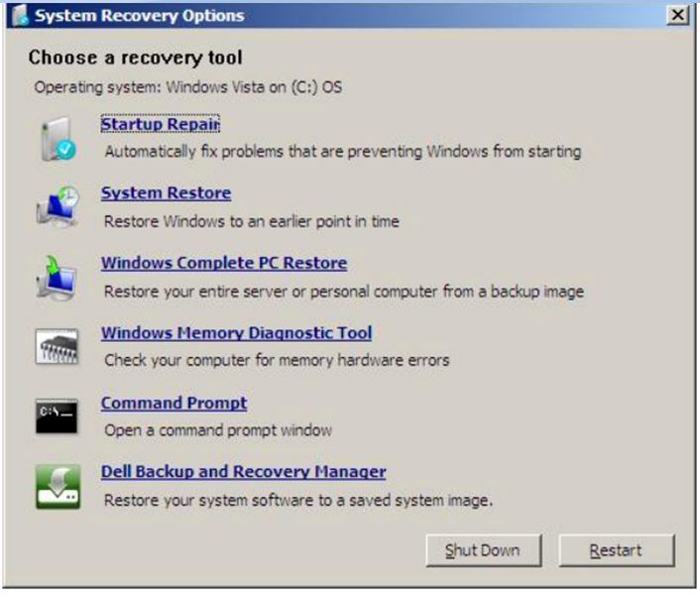Click 'Restore your system software' description text
Screen dimensions: 700x600
[298, 501]
